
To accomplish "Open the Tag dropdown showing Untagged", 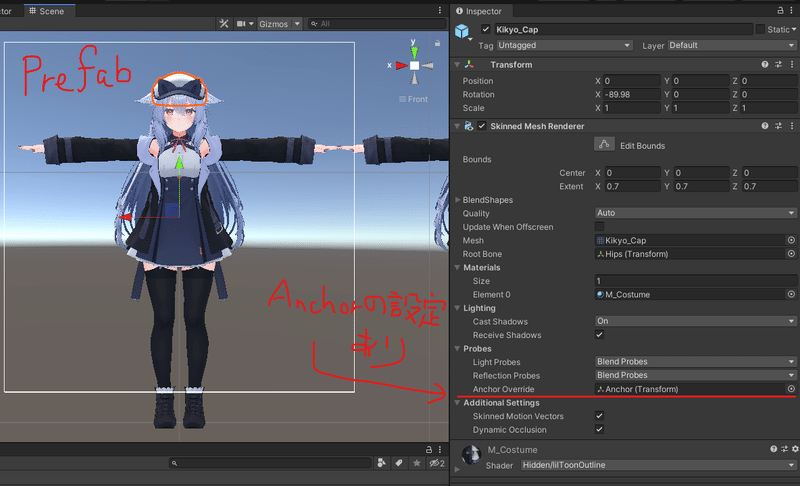I will coord(565,45).
